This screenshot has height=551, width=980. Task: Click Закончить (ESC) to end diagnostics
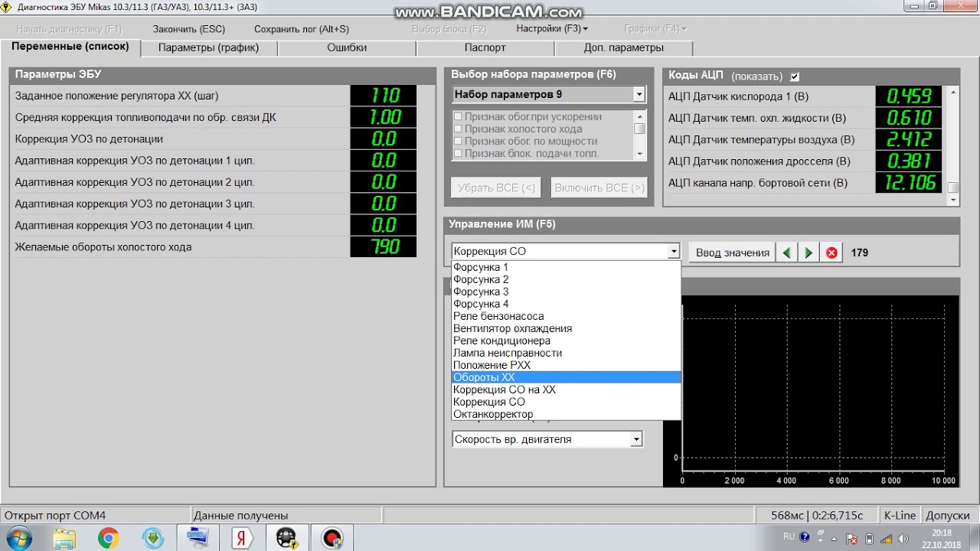tap(189, 29)
